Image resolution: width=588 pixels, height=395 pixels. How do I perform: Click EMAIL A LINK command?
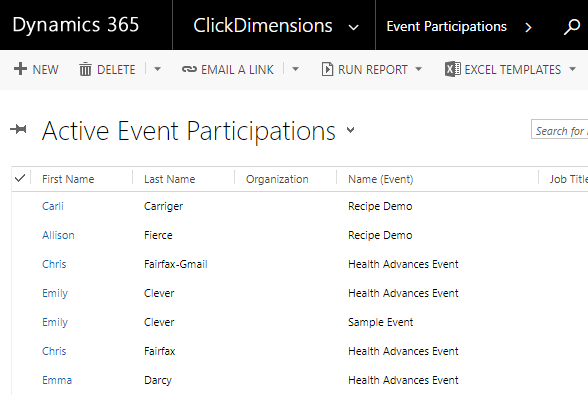tap(237, 70)
